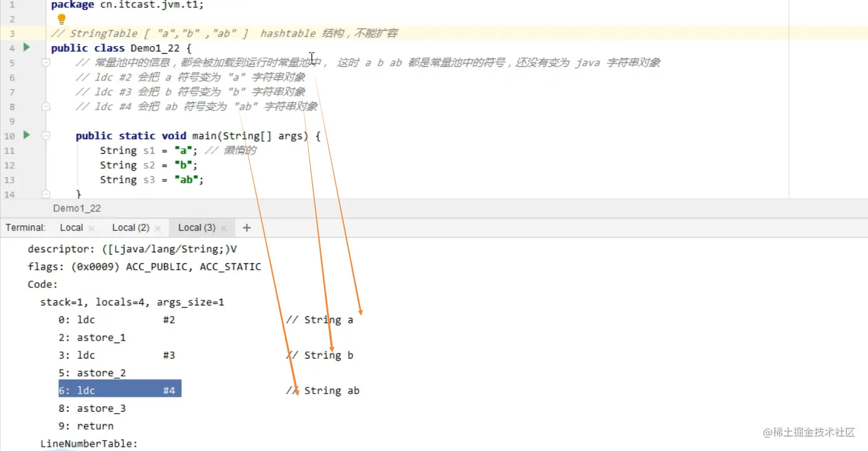Click the '9: return' instruction
This screenshot has height=451, width=868.
pos(86,426)
